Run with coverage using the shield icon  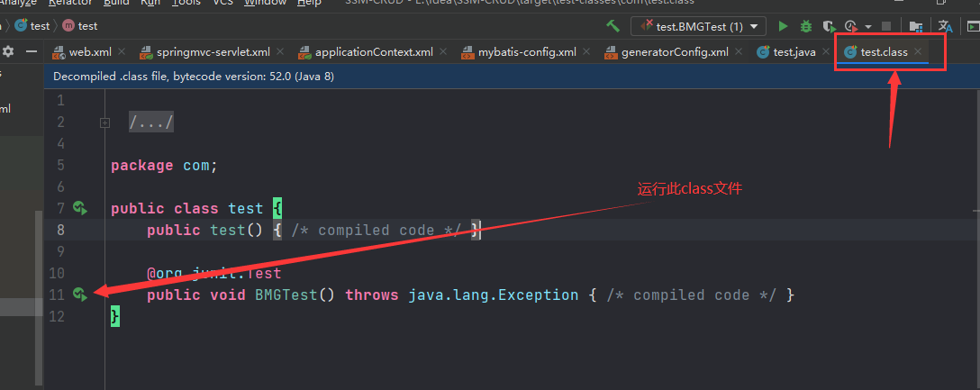829,26
